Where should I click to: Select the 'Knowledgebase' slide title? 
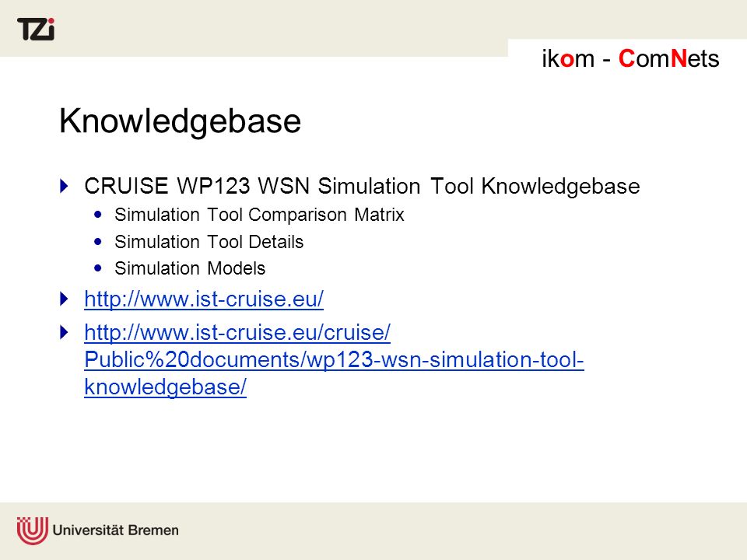(x=180, y=121)
